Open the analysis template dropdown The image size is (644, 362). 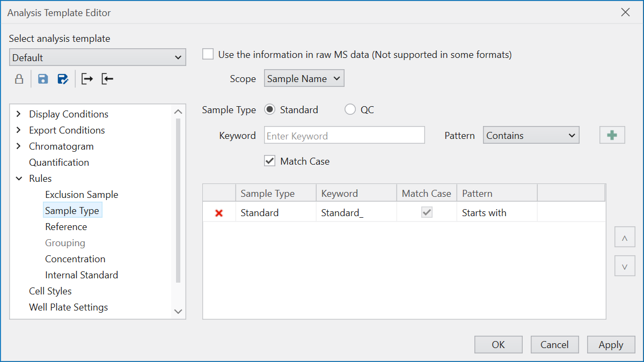[x=97, y=57]
